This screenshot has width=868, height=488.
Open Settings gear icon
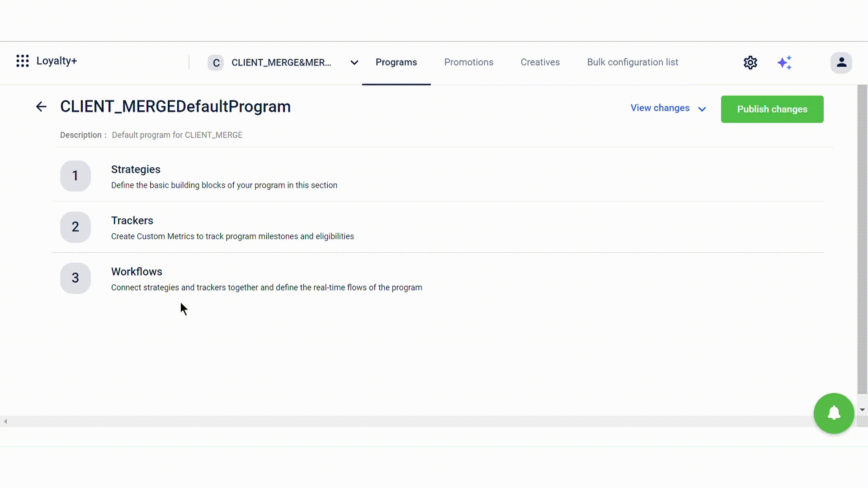coord(750,62)
